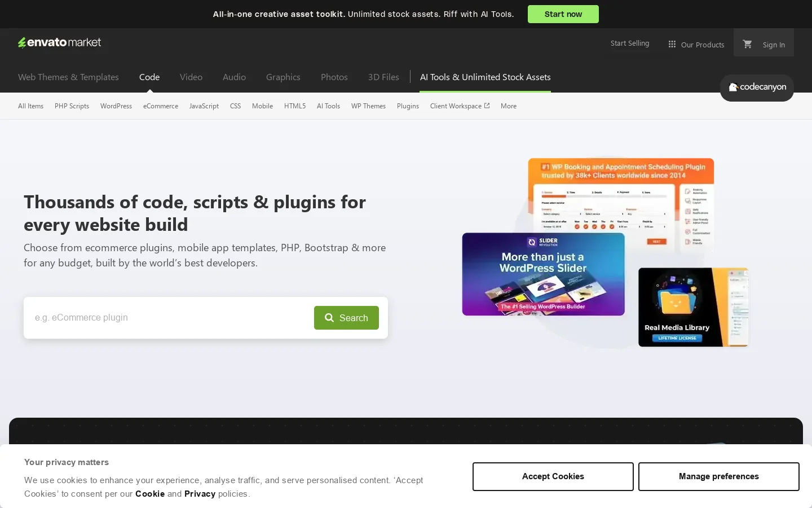The width and height of the screenshot is (812, 508).
Task: Switch to the Video tab
Action: coord(191,77)
